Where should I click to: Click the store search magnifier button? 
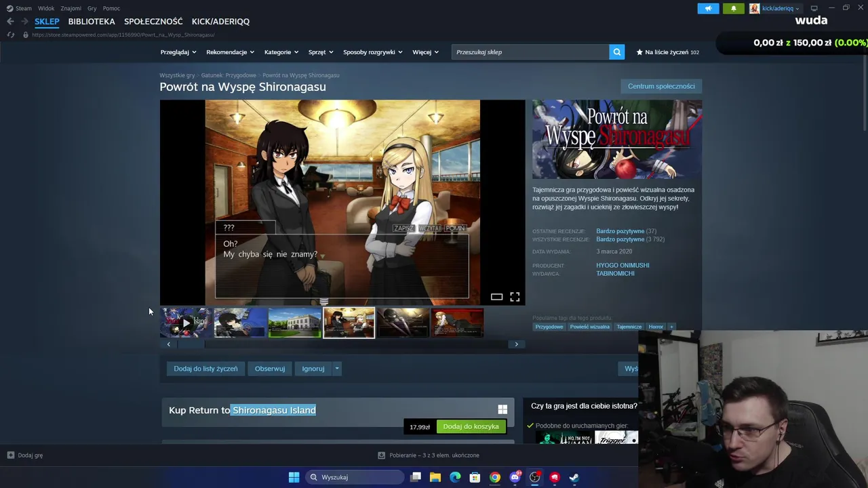616,52
